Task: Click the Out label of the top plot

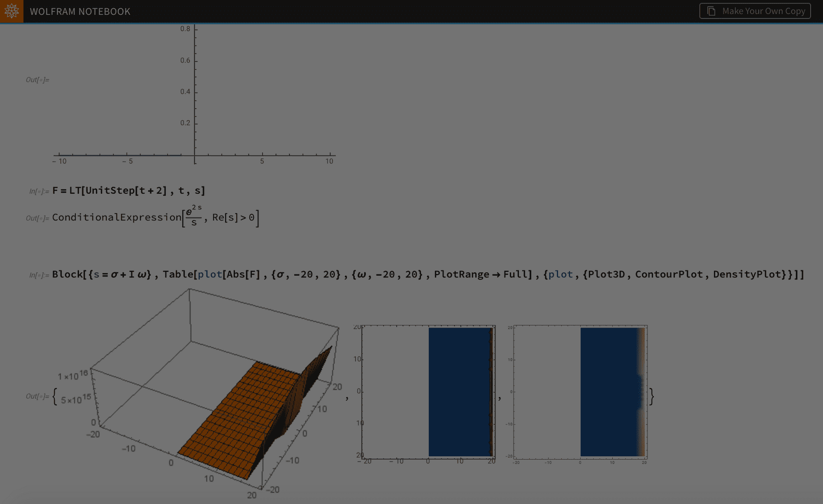Action: point(37,80)
